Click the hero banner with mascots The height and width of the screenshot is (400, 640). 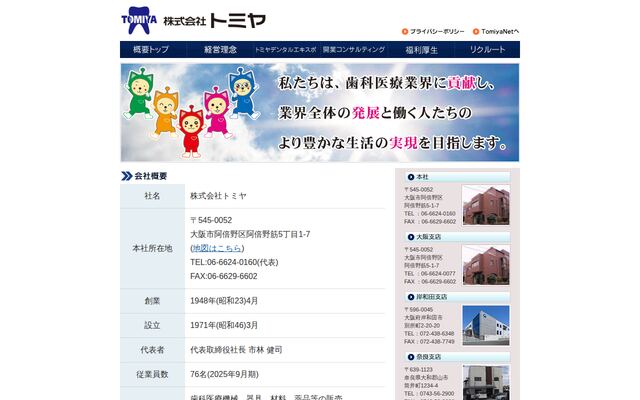(x=320, y=113)
